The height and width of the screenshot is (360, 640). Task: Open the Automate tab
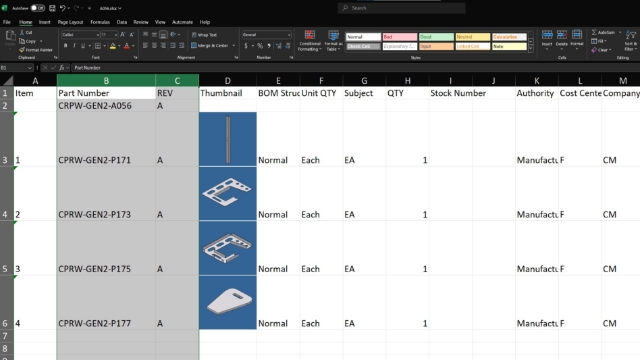tap(182, 22)
